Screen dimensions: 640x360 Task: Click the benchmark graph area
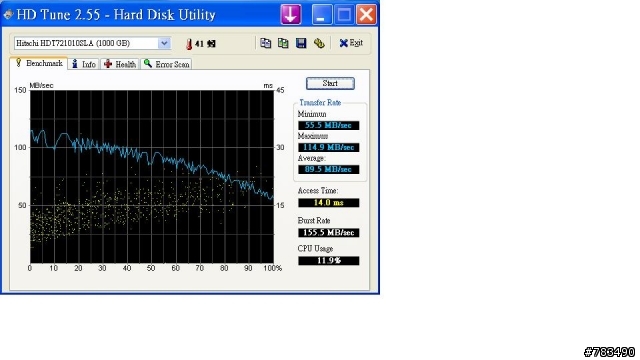click(152, 177)
